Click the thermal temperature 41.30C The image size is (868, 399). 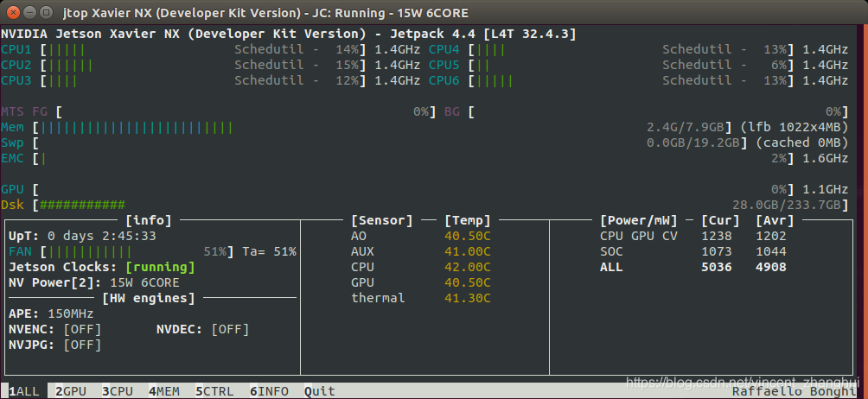(467, 299)
